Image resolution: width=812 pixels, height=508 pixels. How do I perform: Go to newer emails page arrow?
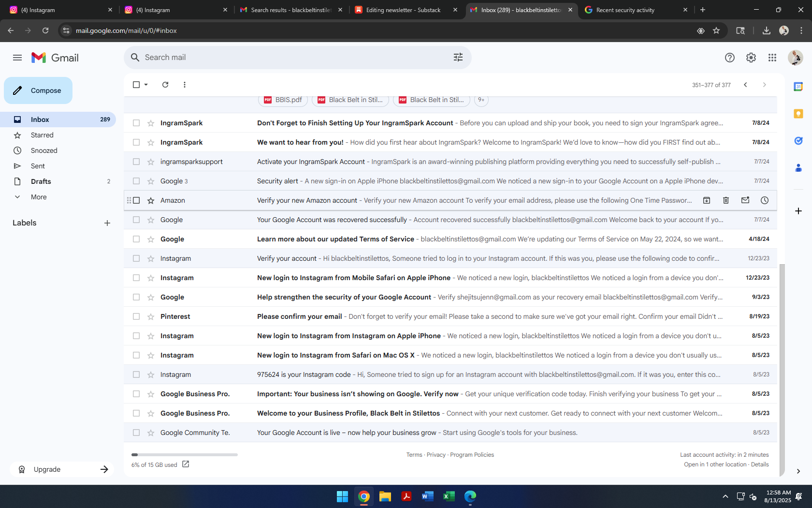(x=746, y=85)
